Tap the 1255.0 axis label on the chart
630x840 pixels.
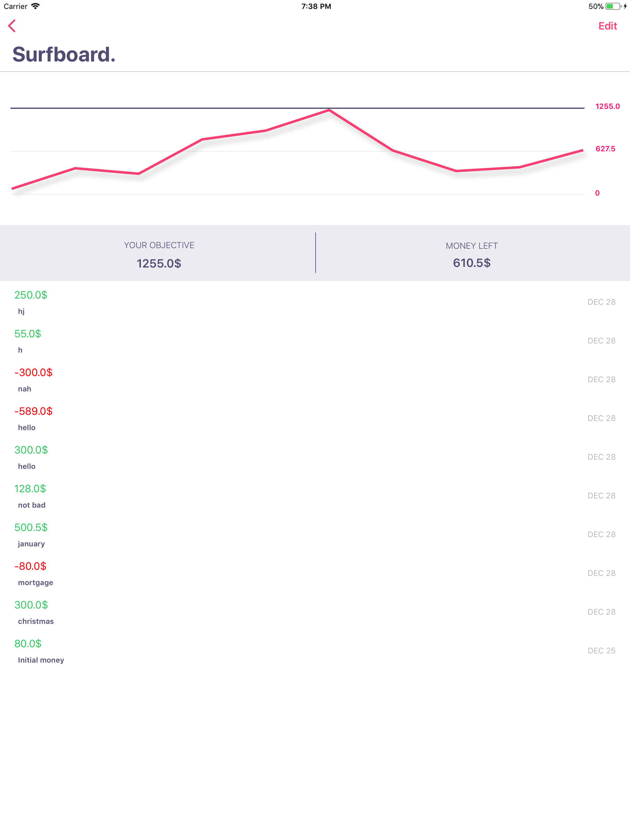(606, 106)
